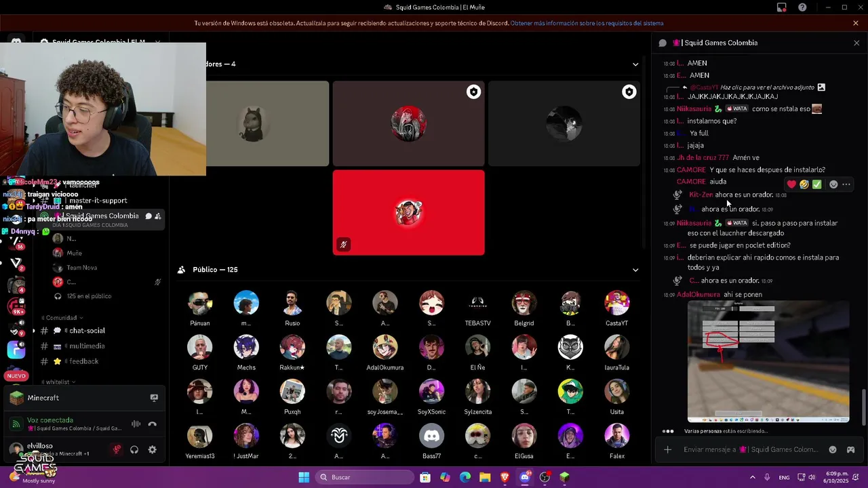Open the add-reaction emoji picker on the message
Image resolution: width=868 pixels, height=488 pixels.
(x=833, y=184)
